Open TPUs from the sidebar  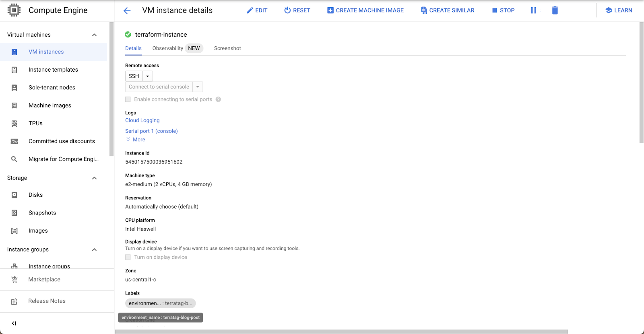tap(35, 124)
